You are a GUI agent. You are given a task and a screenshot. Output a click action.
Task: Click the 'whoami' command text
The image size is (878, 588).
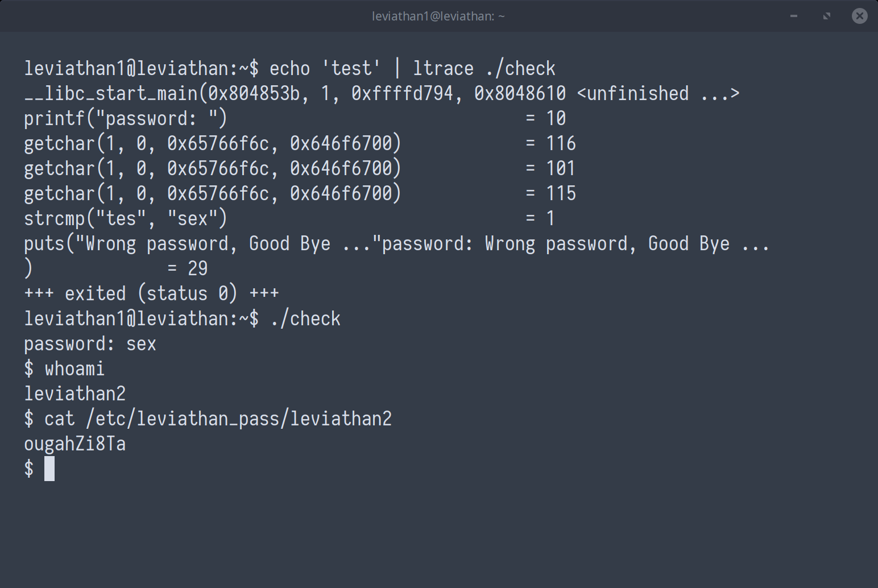74,369
